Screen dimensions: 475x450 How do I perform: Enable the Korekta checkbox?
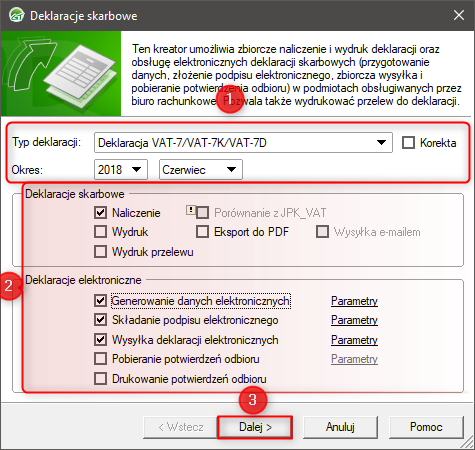[408, 143]
